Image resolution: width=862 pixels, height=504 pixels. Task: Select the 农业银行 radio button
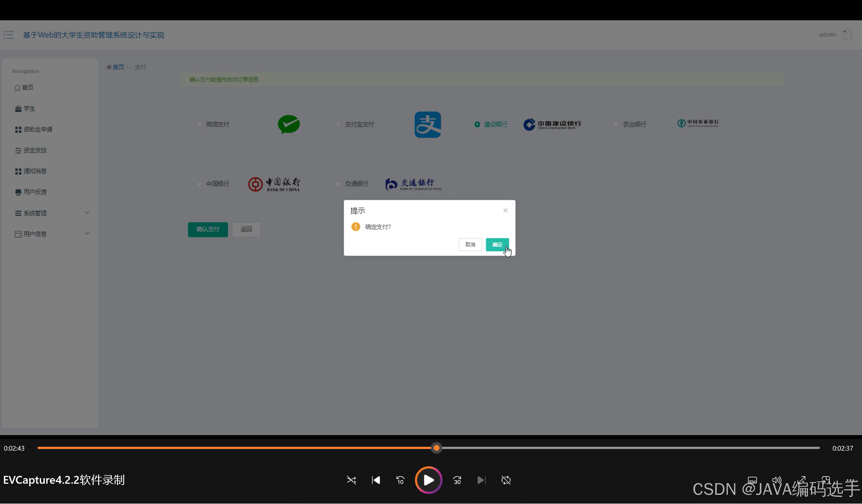(x=616, y=124)
